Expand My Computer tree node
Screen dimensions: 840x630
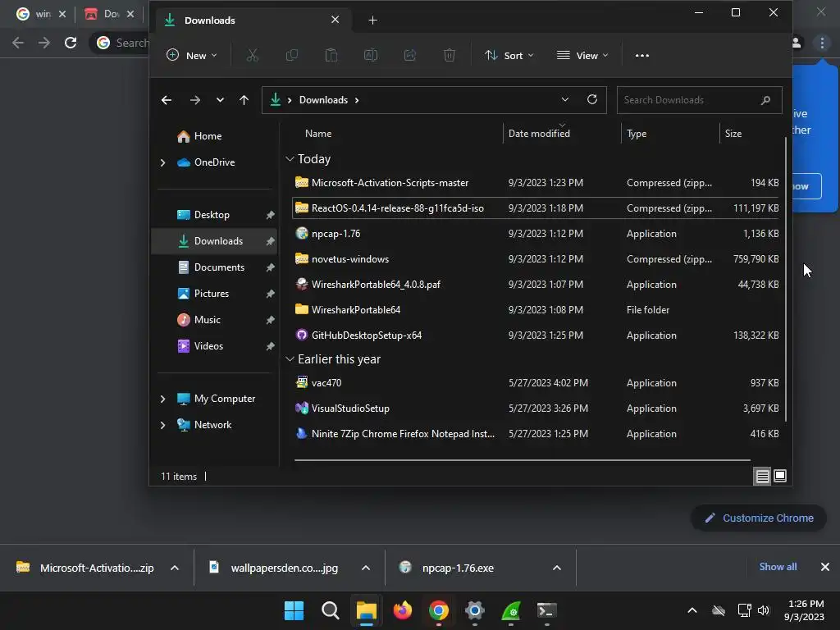(163, 399)
